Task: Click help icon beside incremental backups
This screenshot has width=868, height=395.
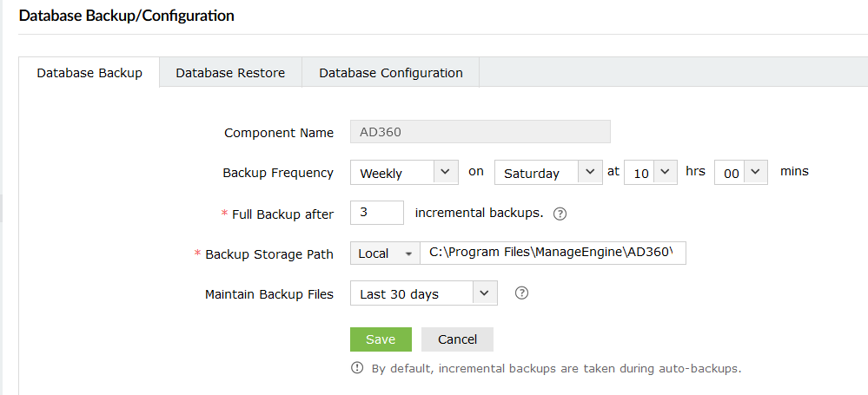Action: click(560, 214)
